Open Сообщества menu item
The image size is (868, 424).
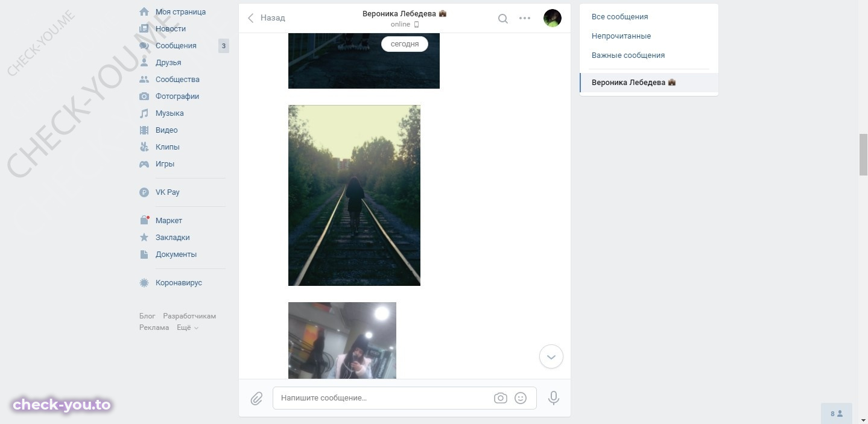177,79
